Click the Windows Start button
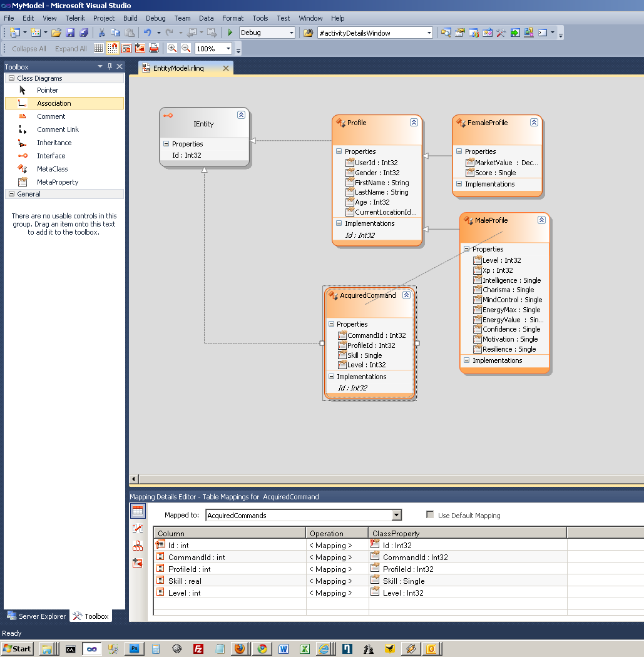 point(17,648)
